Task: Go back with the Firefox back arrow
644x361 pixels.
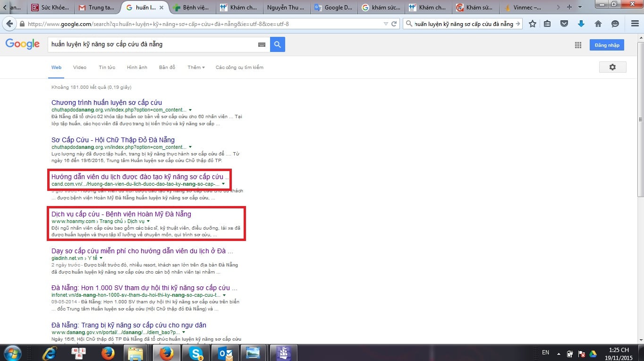Action: (x=9, y=24)
